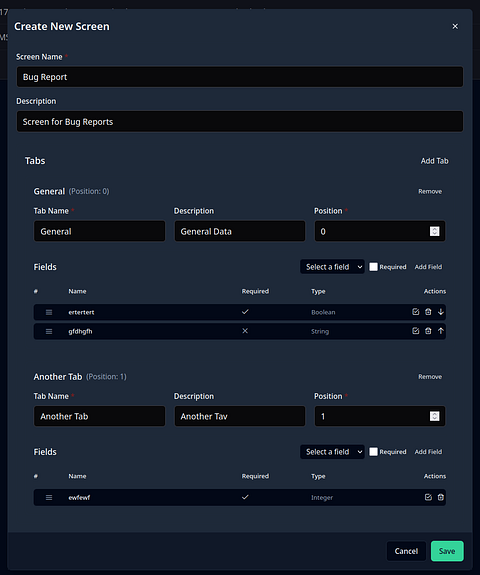Focus the Screen Name input field
The width and height of the screenshot is (480, 575).
coord(240,77)
